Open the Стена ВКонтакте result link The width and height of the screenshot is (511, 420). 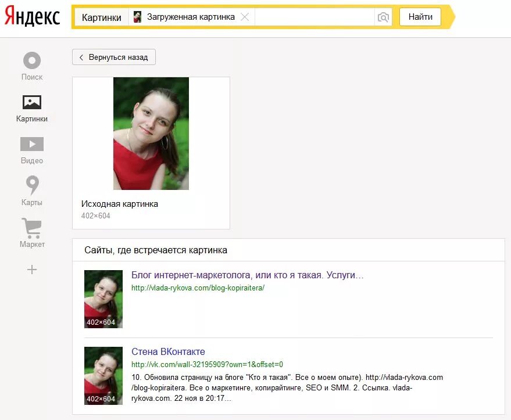(x=168, y=351)
